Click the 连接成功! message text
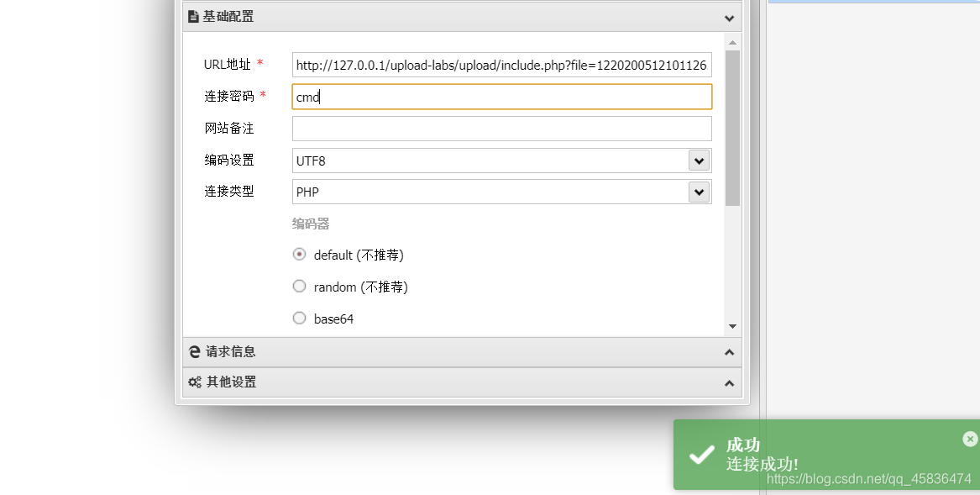 762,465
